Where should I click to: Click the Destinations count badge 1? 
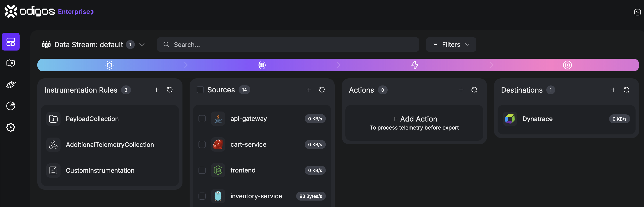pos(551,90)
